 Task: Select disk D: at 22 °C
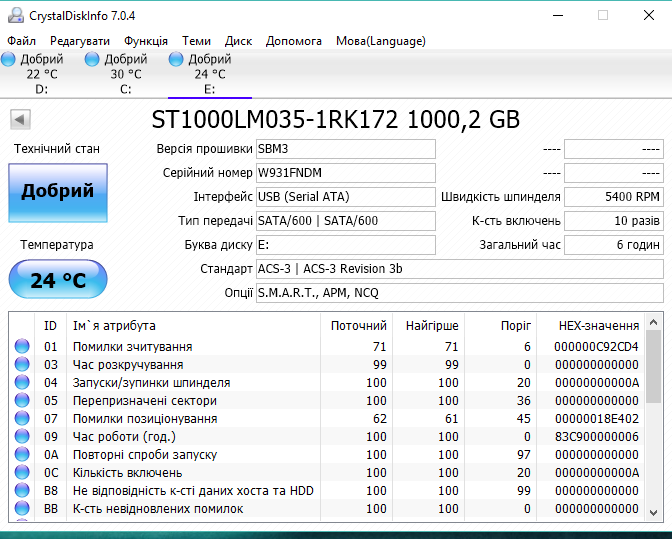[42, 74]
